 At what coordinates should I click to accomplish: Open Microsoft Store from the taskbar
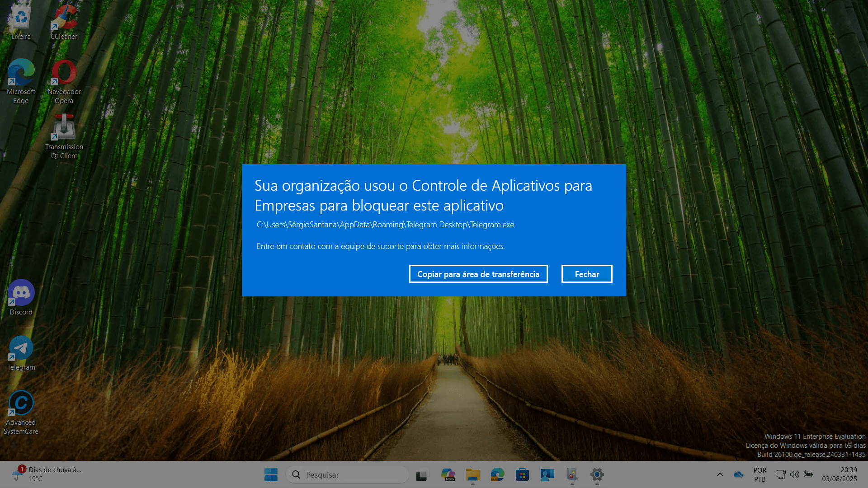(522, 474)
